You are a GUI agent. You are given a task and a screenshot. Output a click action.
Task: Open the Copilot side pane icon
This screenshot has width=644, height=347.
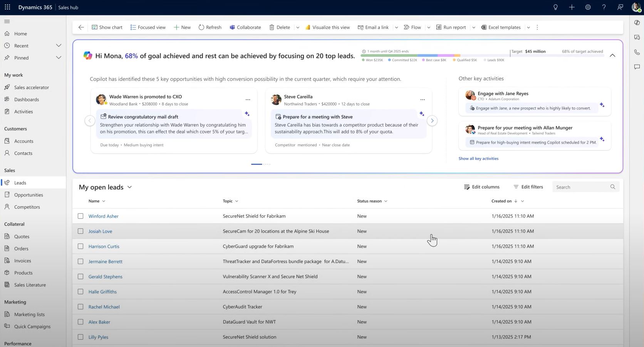pos(637,23)
